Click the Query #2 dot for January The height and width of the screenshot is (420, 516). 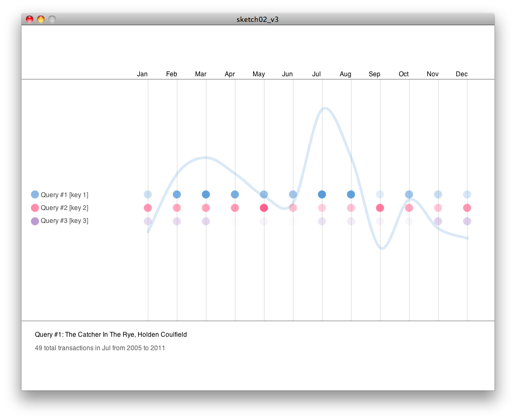point(148,208)
